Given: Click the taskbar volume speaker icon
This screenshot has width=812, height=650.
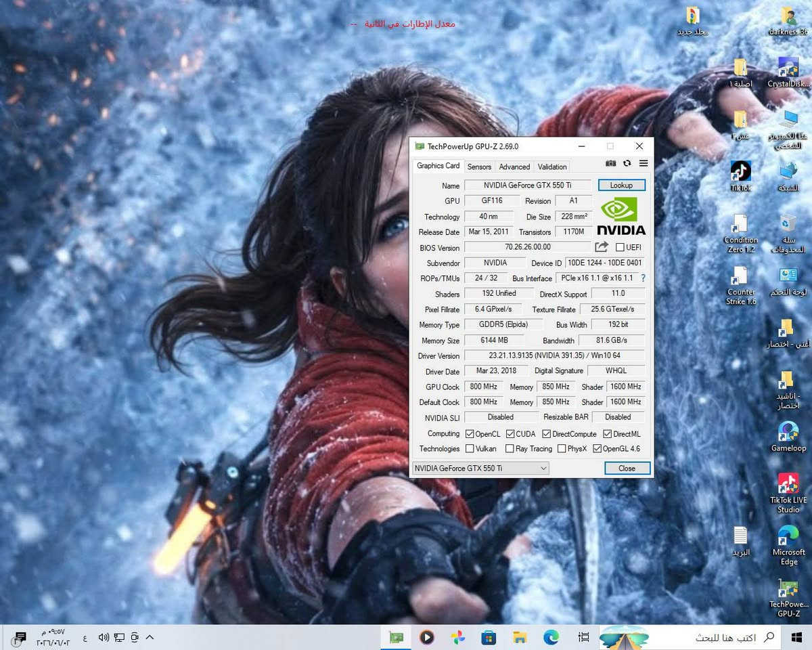Looking at the screenshot, I should [104, 637].
